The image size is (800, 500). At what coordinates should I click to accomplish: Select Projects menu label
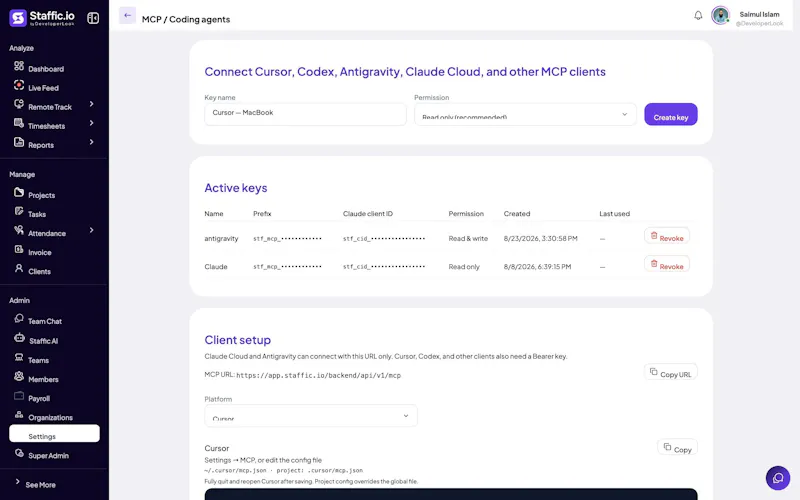click(41, 195)
